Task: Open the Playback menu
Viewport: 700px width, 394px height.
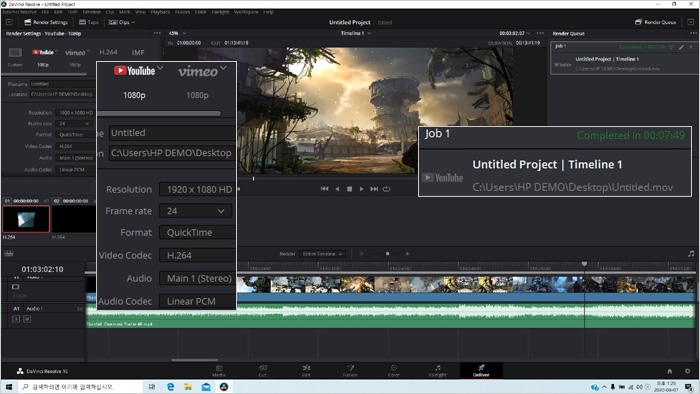Action: 160,12
